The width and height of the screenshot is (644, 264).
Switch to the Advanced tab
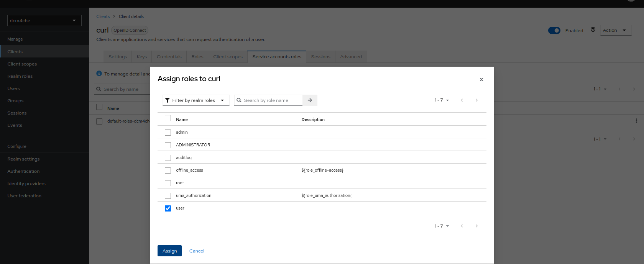(351, 57)
